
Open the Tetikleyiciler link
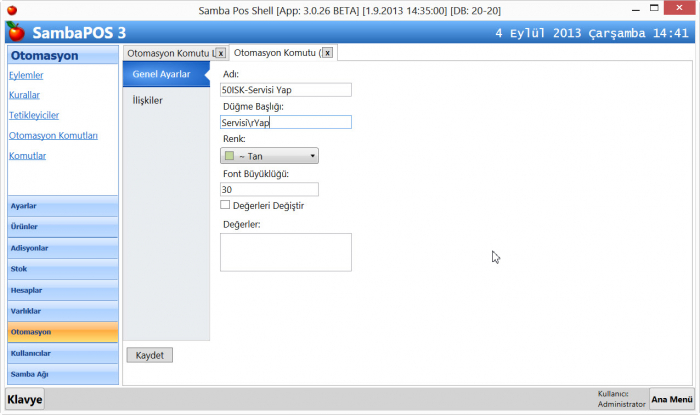click(35, 115)
